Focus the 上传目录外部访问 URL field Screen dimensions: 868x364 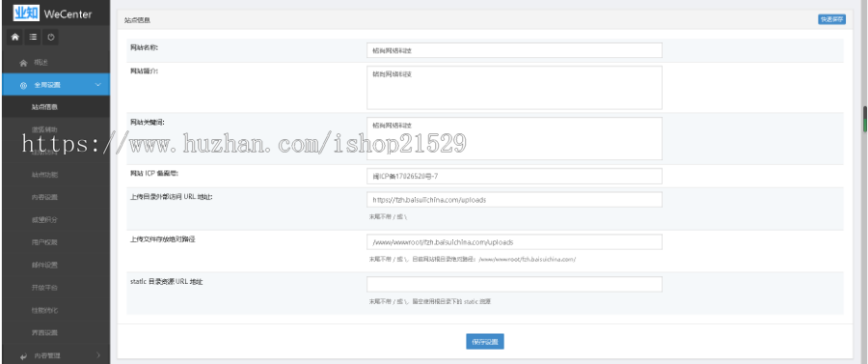click(514, 200)
